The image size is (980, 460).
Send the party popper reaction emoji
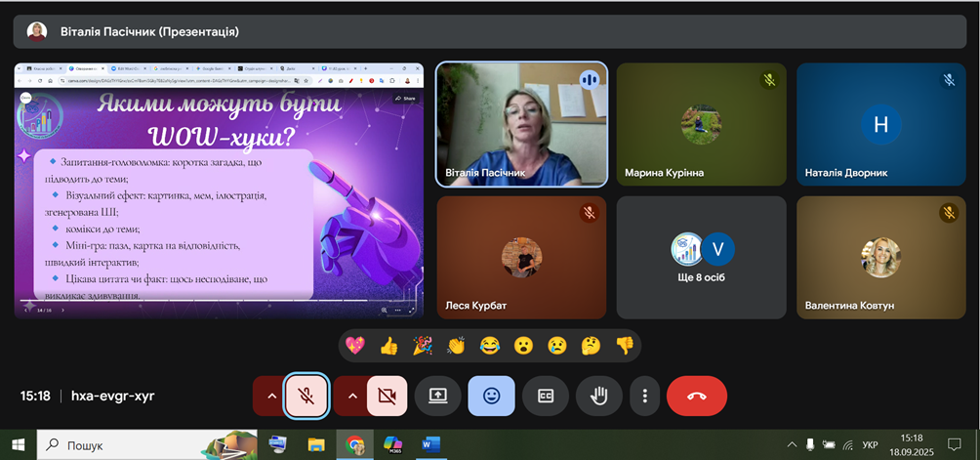422,345
